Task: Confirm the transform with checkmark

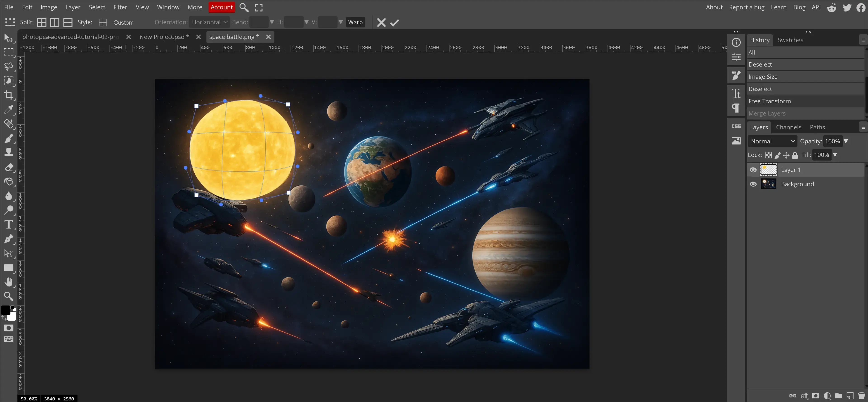Action: coord(394,23)
